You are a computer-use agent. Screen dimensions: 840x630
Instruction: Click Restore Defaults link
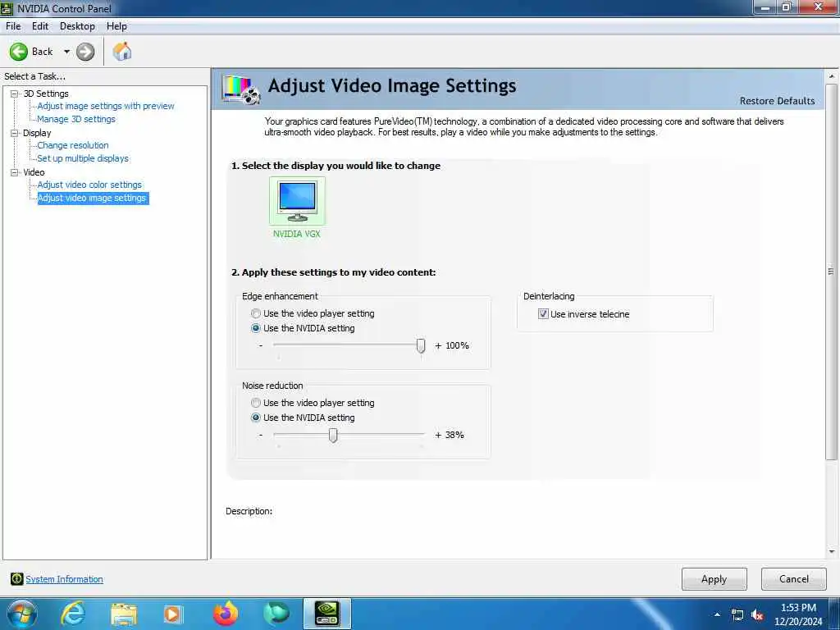click(777, 101)
